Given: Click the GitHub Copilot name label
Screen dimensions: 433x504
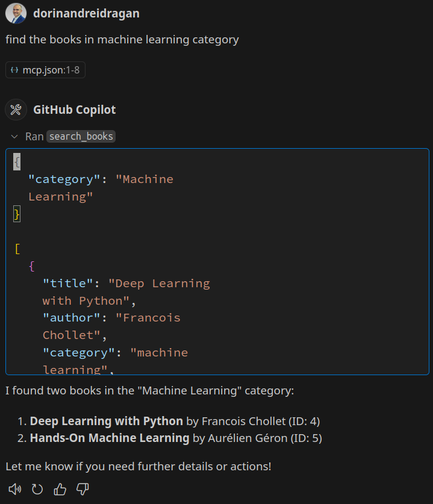Looking at the screenshot, I should pos(75,110).
